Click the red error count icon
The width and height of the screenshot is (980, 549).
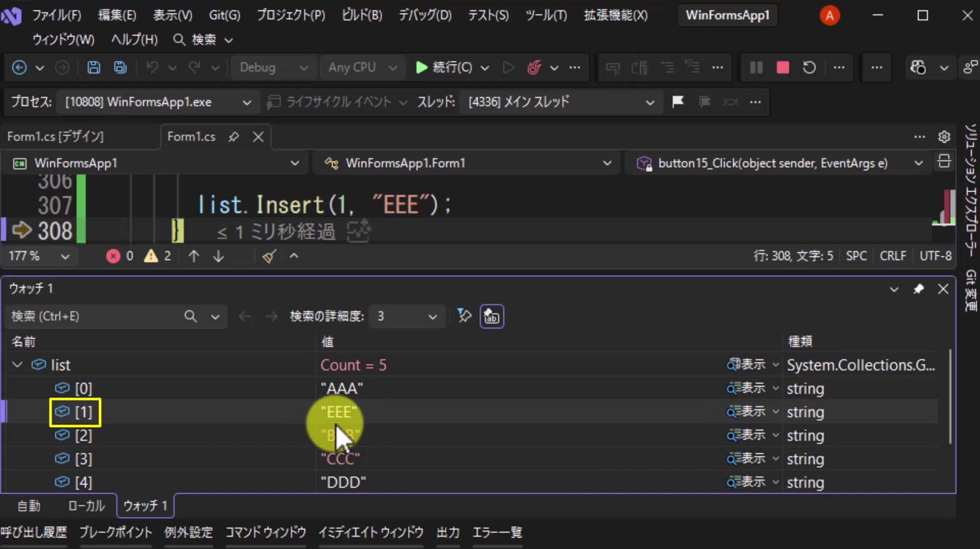(113, 256)
